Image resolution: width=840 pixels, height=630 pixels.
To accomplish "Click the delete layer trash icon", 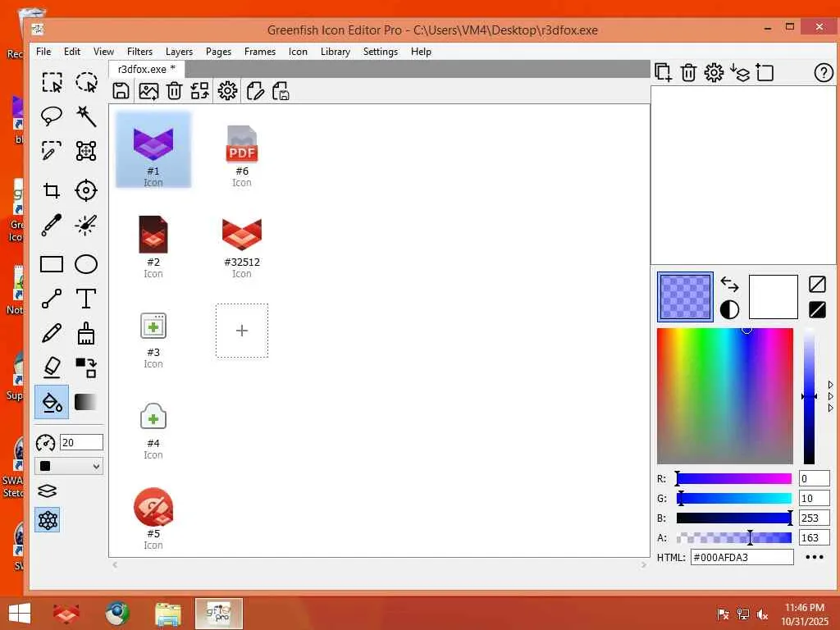I will [x=688, y=72].
